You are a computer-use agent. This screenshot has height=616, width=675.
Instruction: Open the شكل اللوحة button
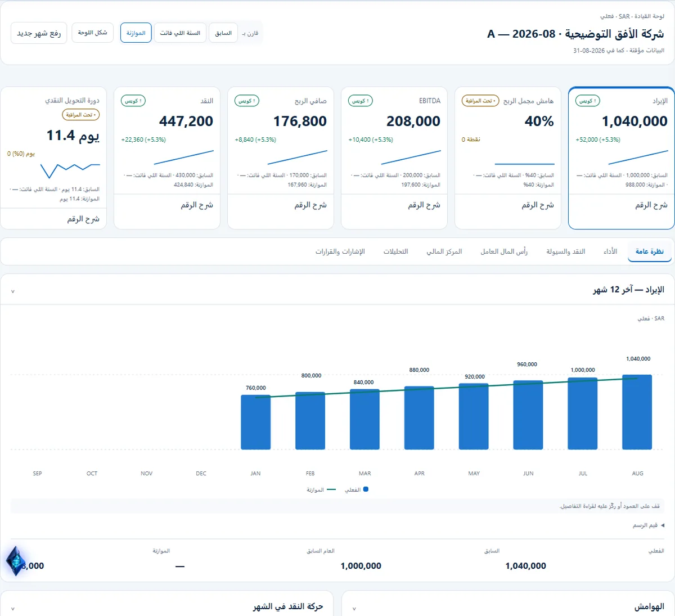93,33
